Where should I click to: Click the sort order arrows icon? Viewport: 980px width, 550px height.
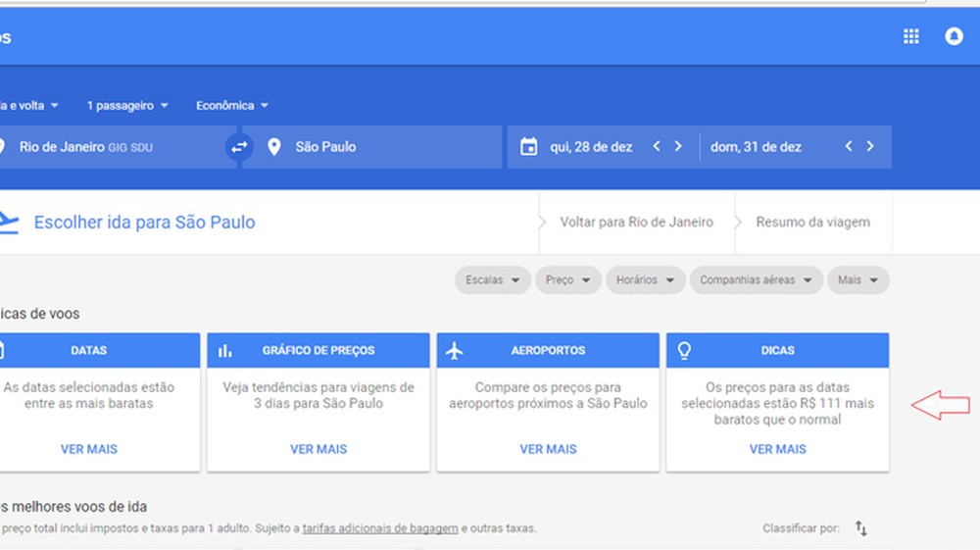(x=861, y=528)
